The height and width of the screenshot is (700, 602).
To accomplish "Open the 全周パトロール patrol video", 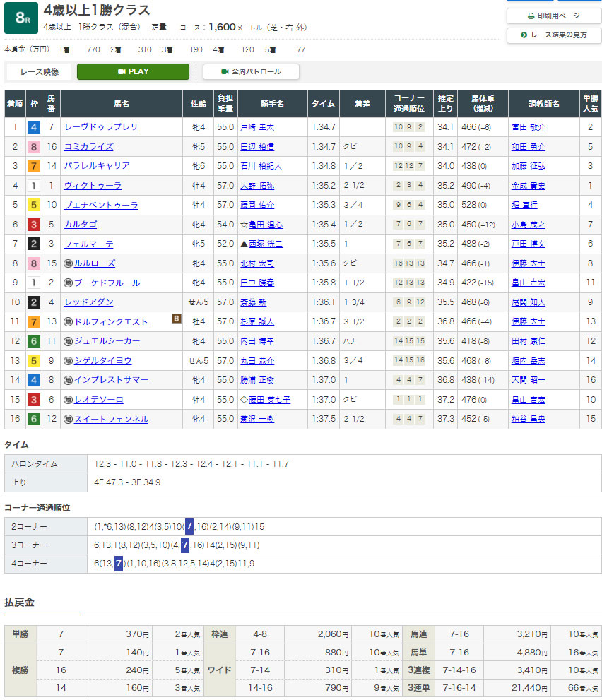I will coord(251,71).
